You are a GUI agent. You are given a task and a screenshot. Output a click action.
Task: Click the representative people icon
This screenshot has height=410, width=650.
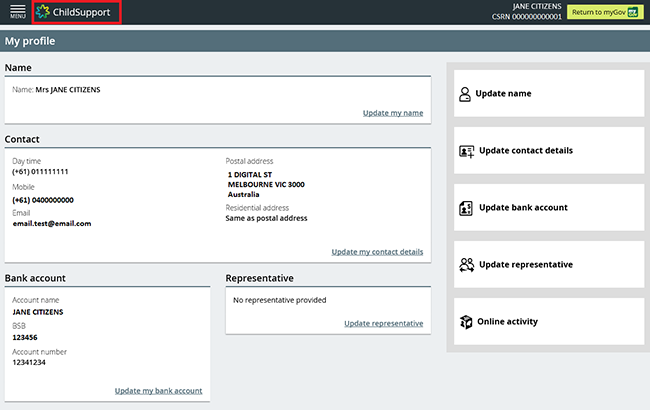pos(466,265)
